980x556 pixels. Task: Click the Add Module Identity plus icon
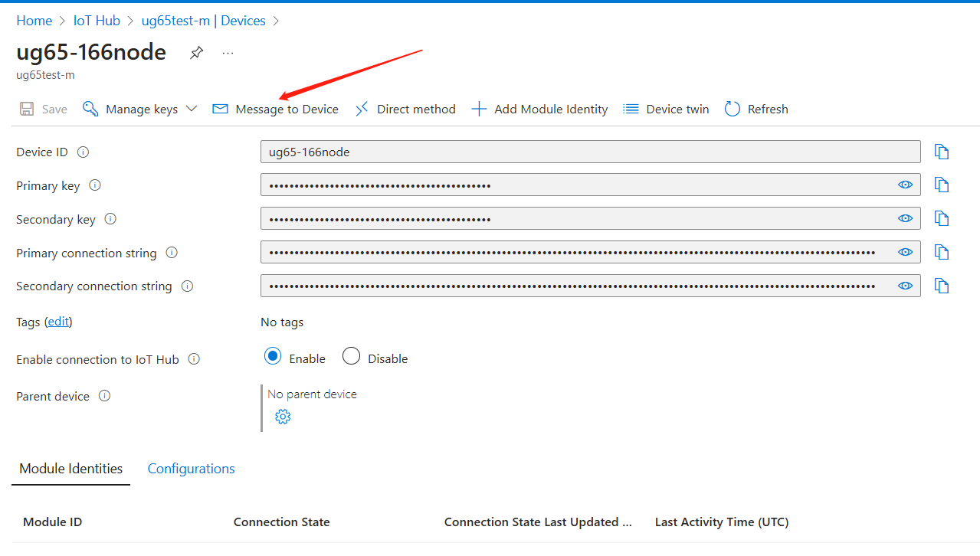click(x=479, y=109)
